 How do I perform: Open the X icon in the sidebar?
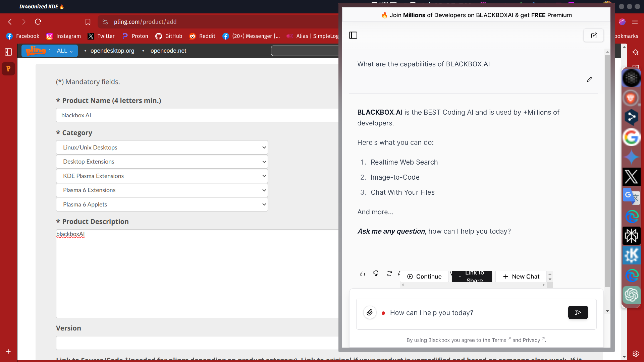tap(632, 177)
